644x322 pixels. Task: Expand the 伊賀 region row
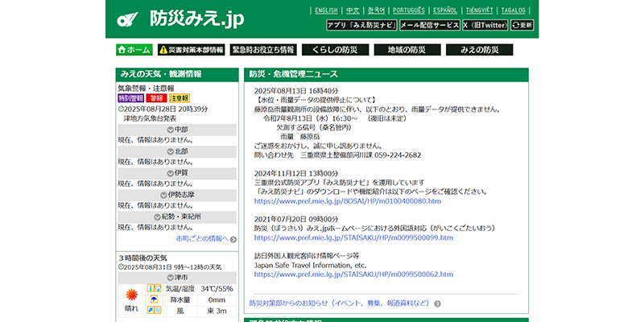tap(177, 173)
